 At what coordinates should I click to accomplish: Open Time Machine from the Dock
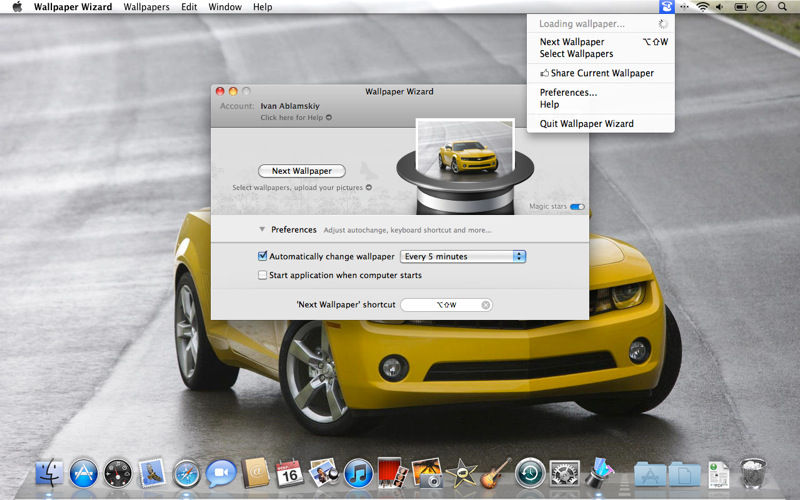coord(530,473)
